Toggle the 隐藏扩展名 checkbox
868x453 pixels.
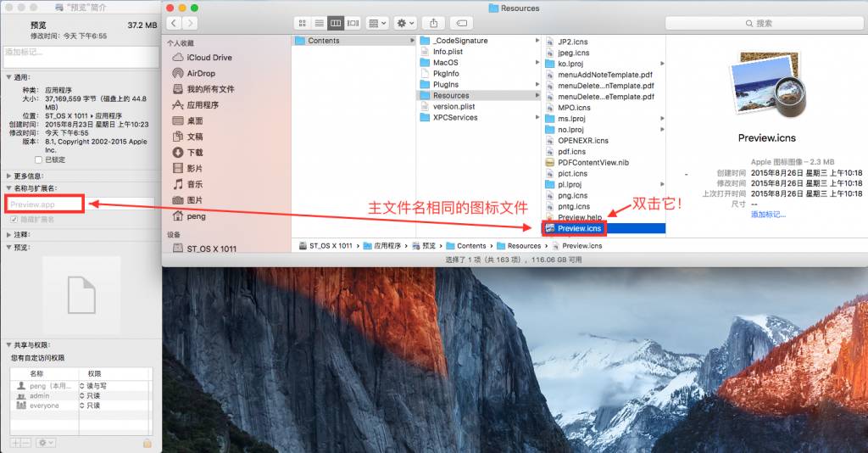tap(14, 220)
